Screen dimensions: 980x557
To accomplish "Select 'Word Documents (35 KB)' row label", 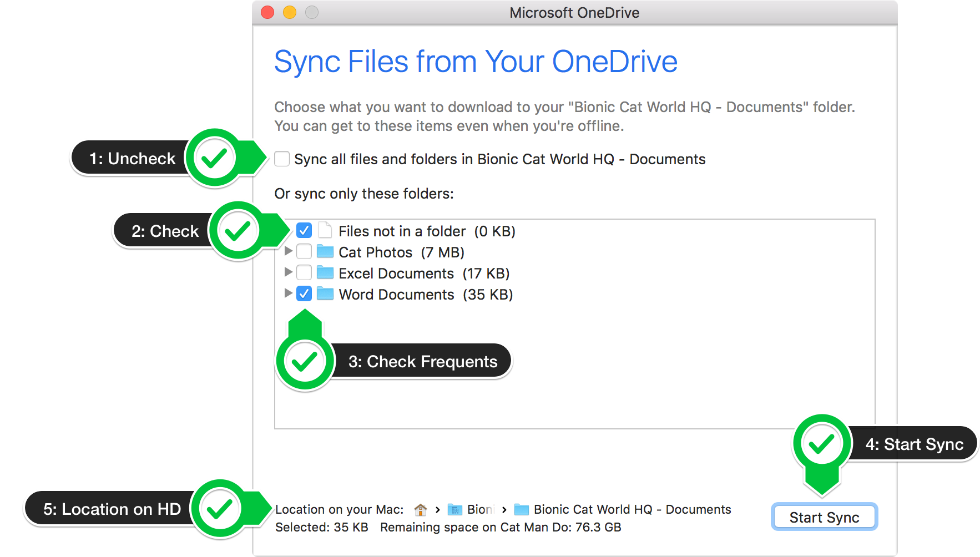I will point(426,295).
